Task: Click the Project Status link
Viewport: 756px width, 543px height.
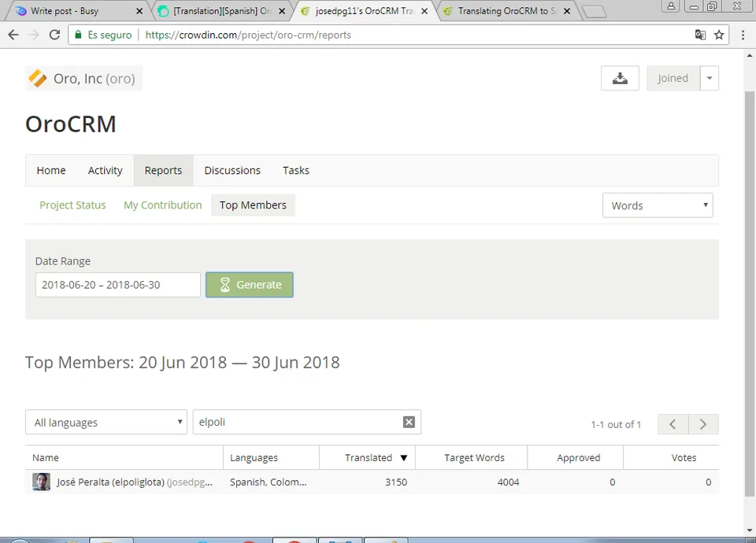Action: click(72, 205)
